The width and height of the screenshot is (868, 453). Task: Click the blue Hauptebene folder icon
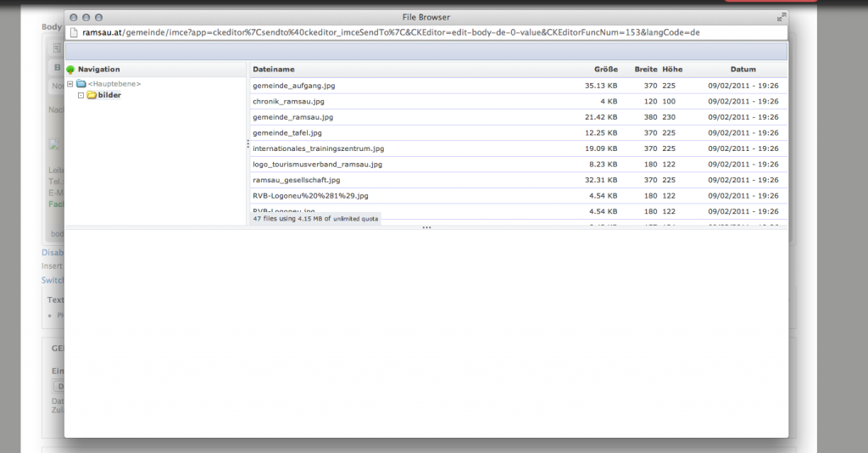(x=81, y=84)
